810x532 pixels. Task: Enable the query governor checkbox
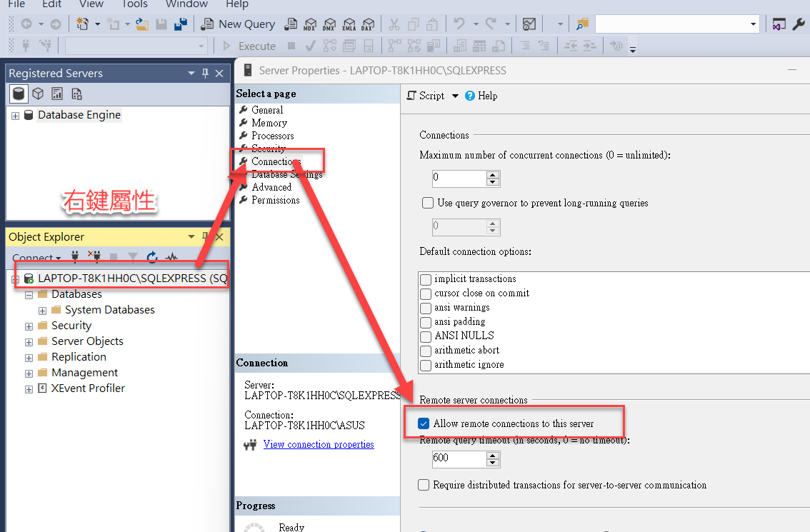click(x=427, y=202)
